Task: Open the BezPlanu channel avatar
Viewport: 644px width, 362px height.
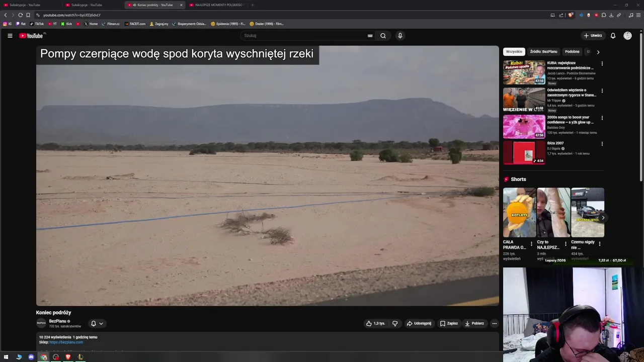Action: pyautogui.click(x=41, y=323)
